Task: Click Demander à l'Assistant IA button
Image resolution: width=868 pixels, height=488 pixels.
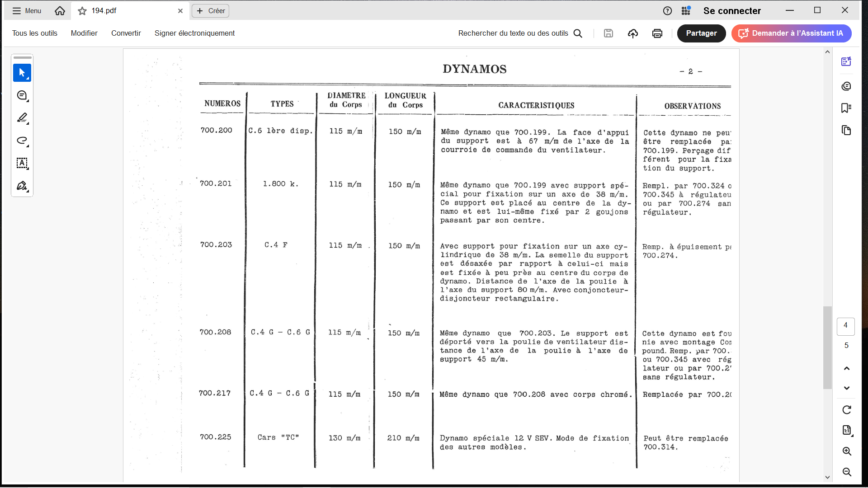Action: pos(791,33)
